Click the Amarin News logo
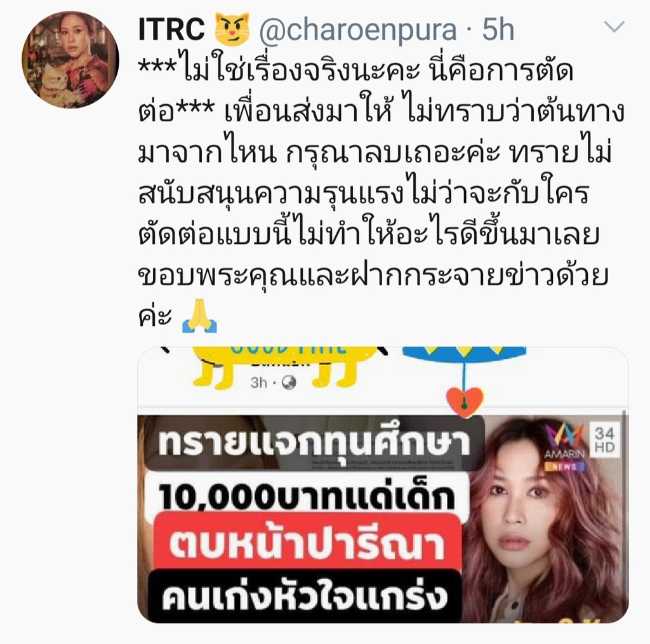The image size is (650, 644). [564, 448]
